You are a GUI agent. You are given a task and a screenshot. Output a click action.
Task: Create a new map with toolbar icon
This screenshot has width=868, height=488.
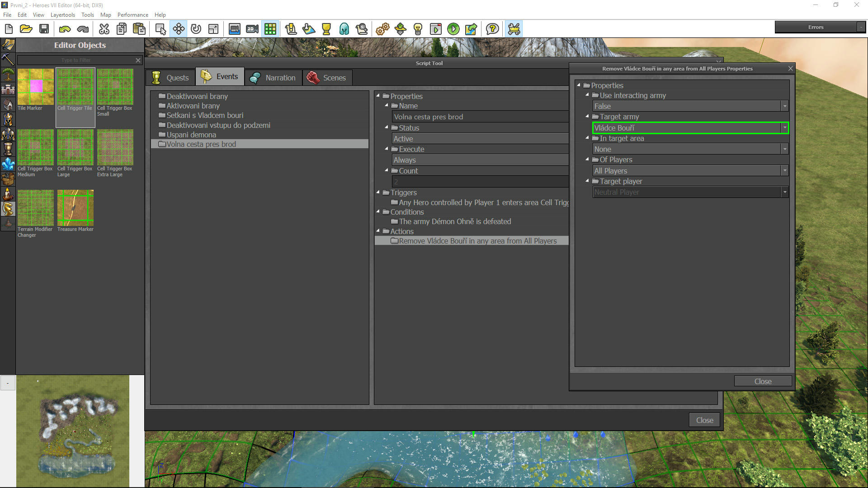click(9, 29)
